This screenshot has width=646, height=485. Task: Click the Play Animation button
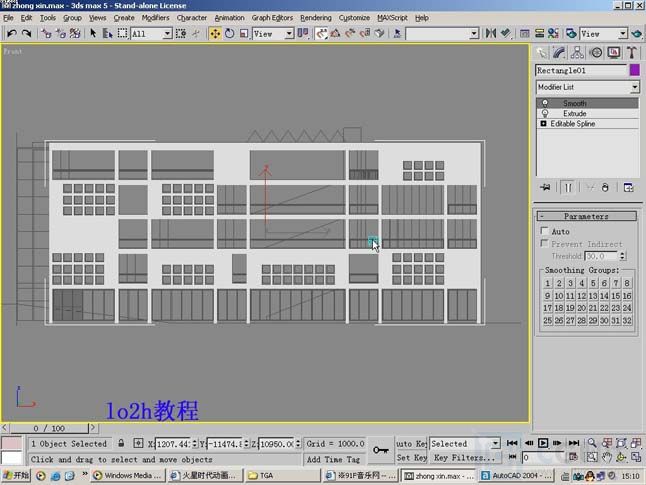tap(543, 443)
